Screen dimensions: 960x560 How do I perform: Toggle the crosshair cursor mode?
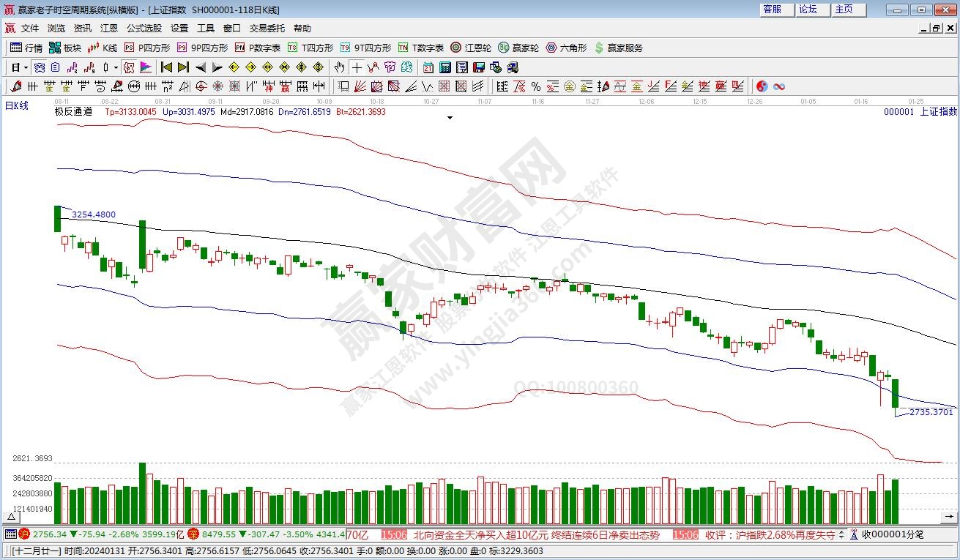coord(357,67)
